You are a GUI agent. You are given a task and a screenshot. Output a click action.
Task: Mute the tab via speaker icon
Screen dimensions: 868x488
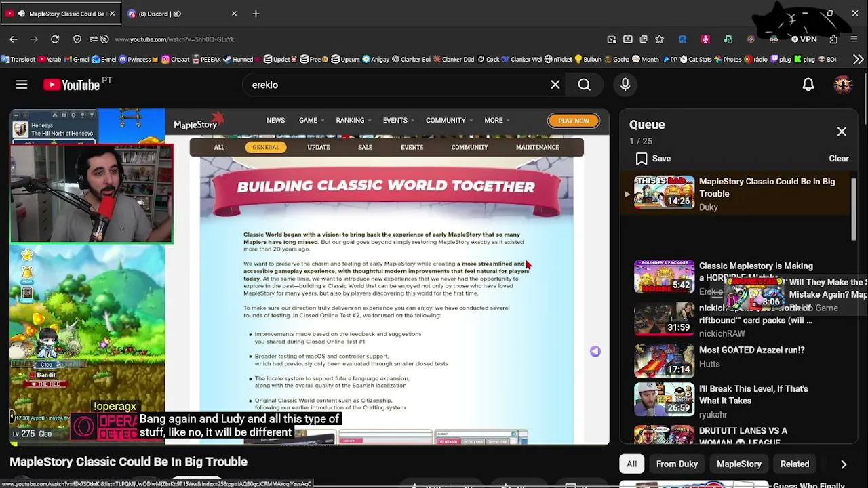point(22,14)
